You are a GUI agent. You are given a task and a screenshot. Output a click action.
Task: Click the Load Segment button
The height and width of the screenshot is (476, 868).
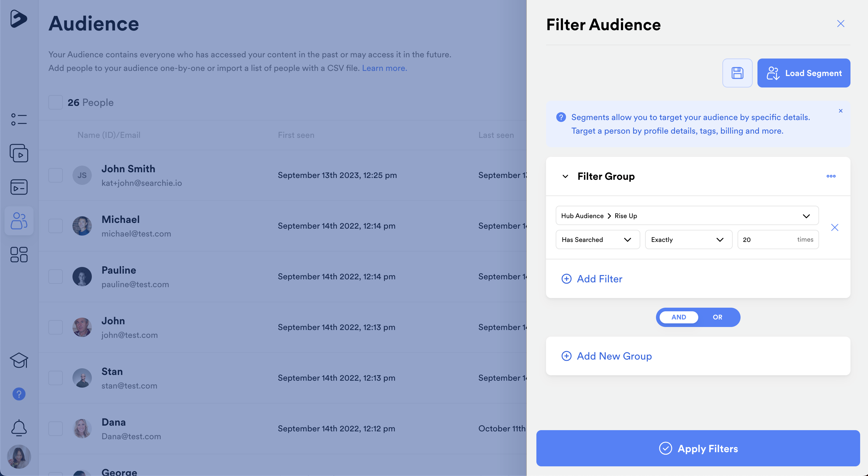pyautogui.click(x=803, y=73)
